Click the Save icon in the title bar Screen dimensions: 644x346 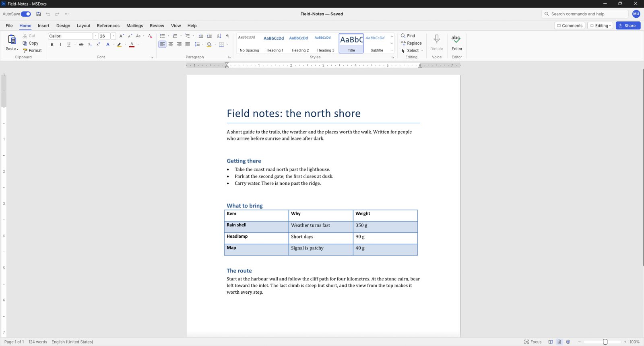coord(39,14)
